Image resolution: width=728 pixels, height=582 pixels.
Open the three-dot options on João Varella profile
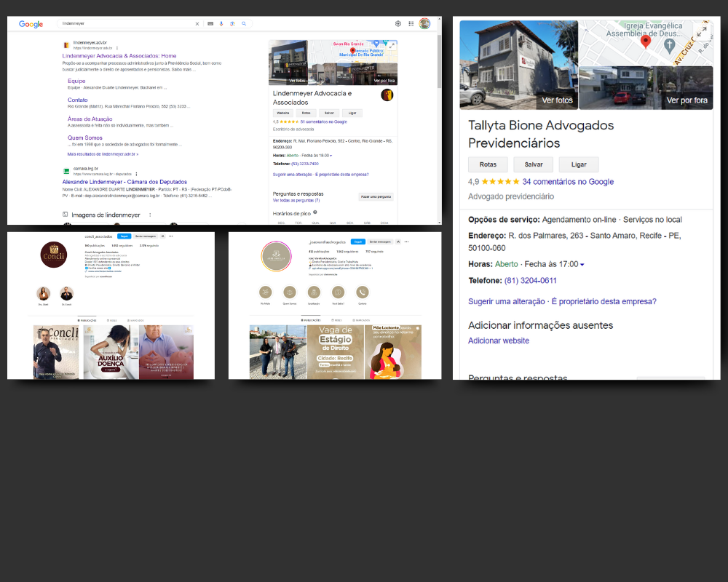point(407,242)
